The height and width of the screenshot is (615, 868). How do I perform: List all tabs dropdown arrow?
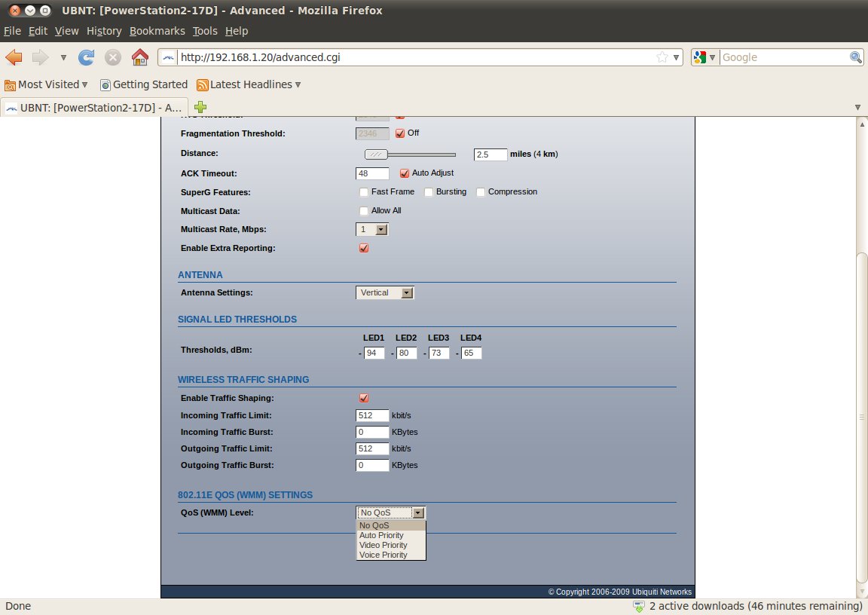(857, 107)
